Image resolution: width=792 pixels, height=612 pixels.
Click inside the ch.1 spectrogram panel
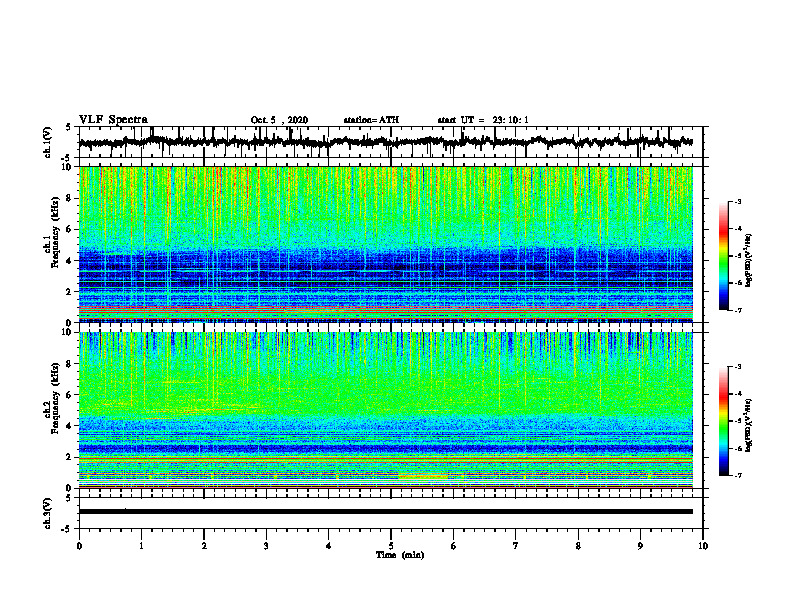coord(385,244)
